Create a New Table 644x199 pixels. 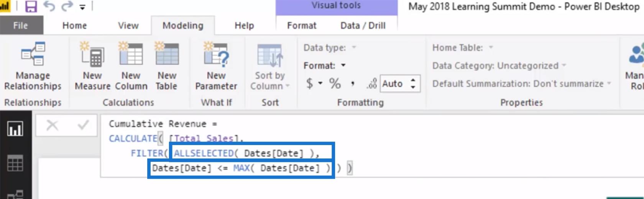pyautogui.click(x=167, y=67)
